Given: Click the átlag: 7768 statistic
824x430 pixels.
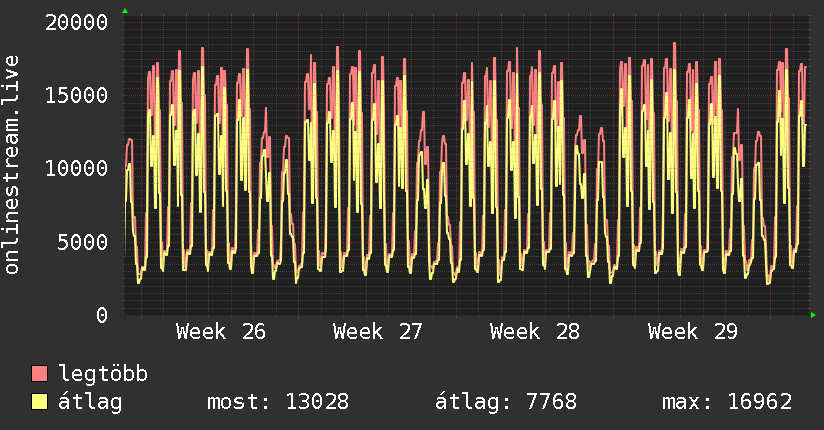Looking at the screenshot, I should coord(506,402).
